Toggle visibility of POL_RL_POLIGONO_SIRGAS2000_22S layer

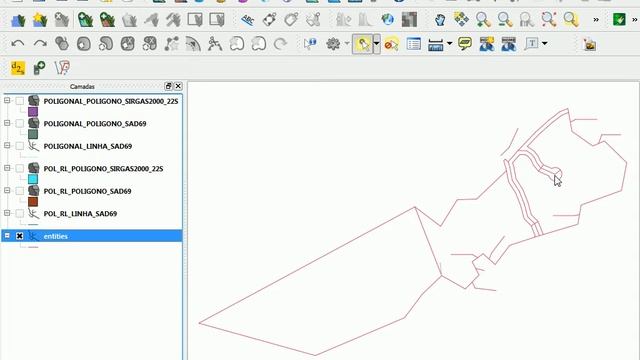tap(20, 168)
